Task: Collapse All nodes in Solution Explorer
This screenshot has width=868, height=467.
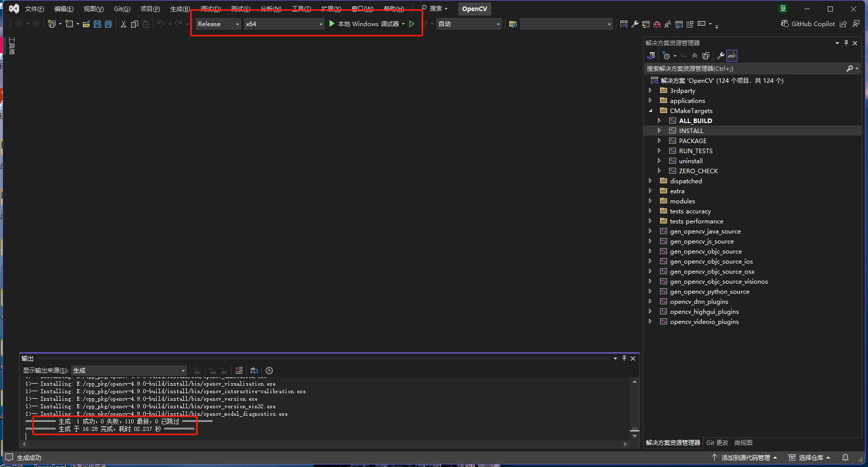Action: tap(694, 55)
